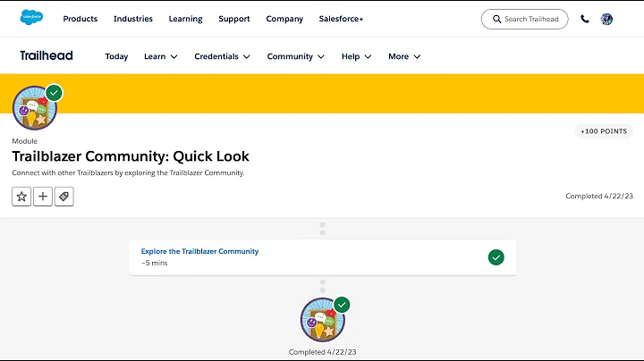
Task: Open the Products menu
Action: coord(80,19)
